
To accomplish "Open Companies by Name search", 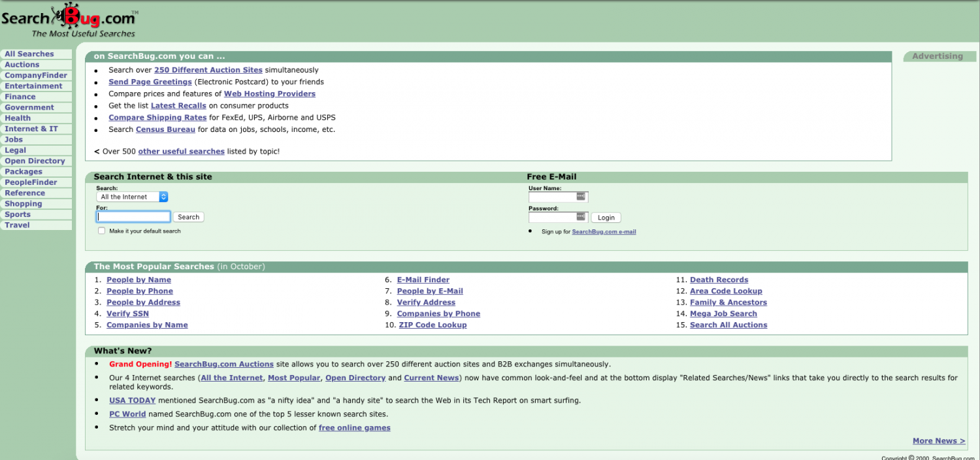I will (x=147, y=325).
